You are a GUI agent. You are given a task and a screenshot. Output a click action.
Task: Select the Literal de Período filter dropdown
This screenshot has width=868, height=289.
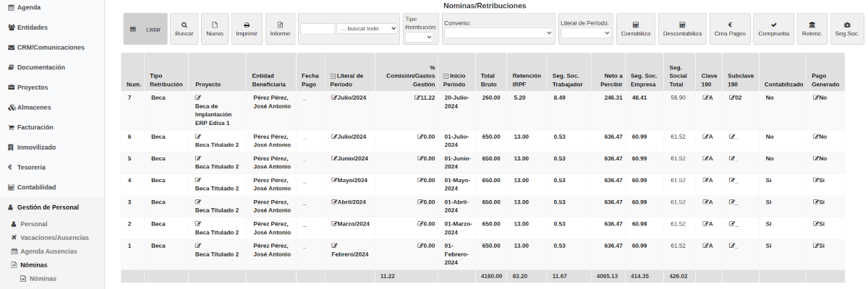585,33
